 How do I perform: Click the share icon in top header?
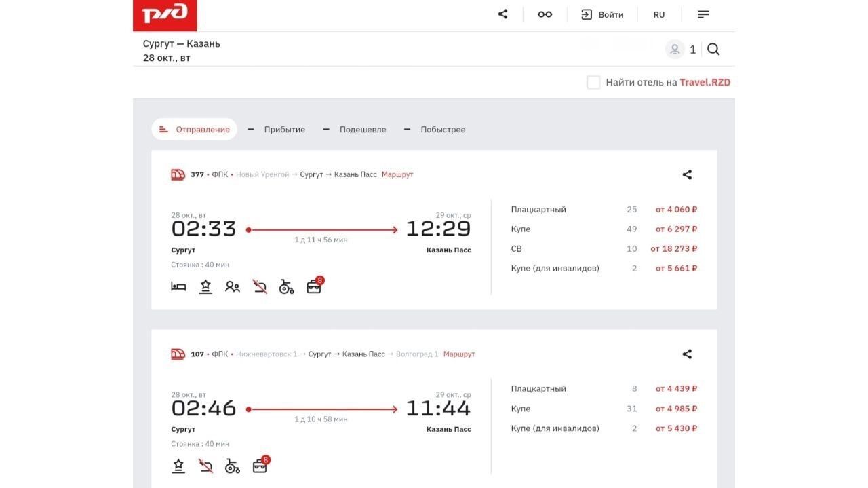pyautogui.click(x=502, y=14)
